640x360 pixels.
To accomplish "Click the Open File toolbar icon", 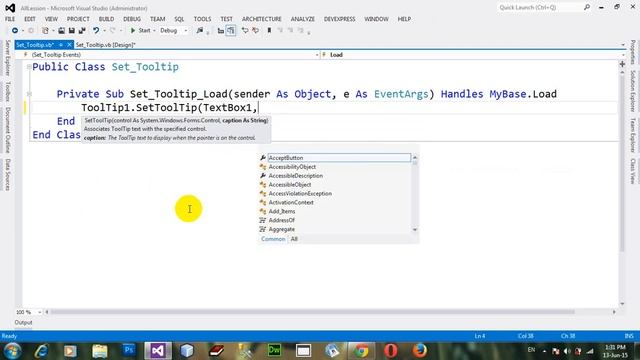I will pyautogui.click(x=61, y=31).
